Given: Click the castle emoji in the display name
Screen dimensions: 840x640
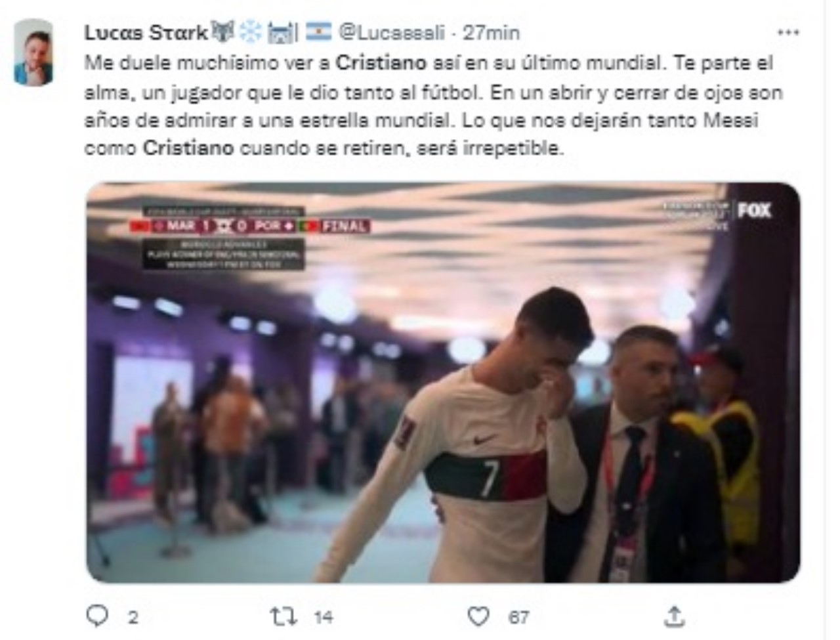Looking at the screenshot, I should click(280, 32).
